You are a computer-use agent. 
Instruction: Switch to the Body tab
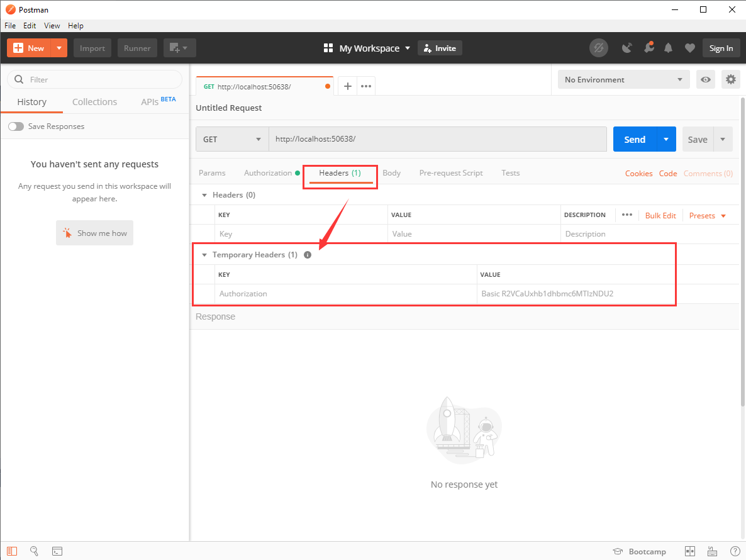coord(391,173)
